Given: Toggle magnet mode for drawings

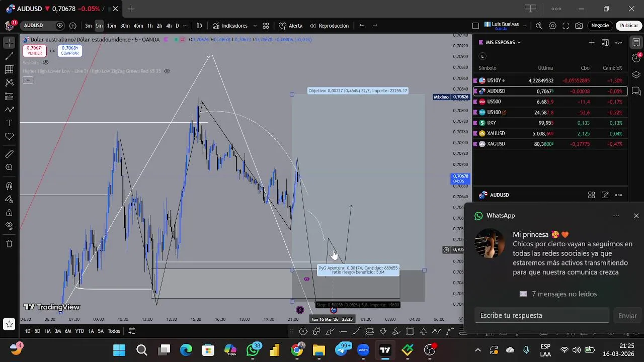Looking at the screenshot, I should point(9,186).
